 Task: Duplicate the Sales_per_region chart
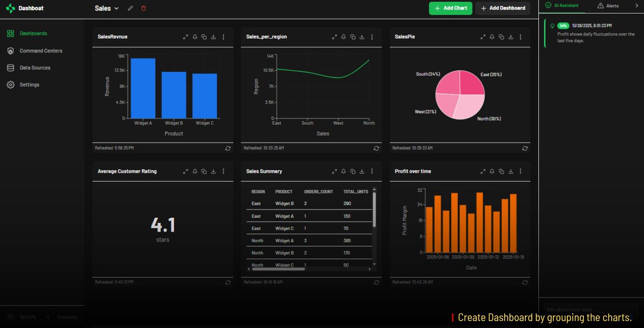352,37
